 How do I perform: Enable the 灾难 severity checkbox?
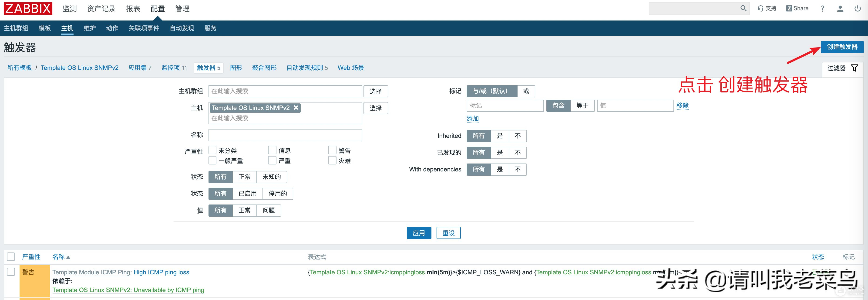(332, 160)
